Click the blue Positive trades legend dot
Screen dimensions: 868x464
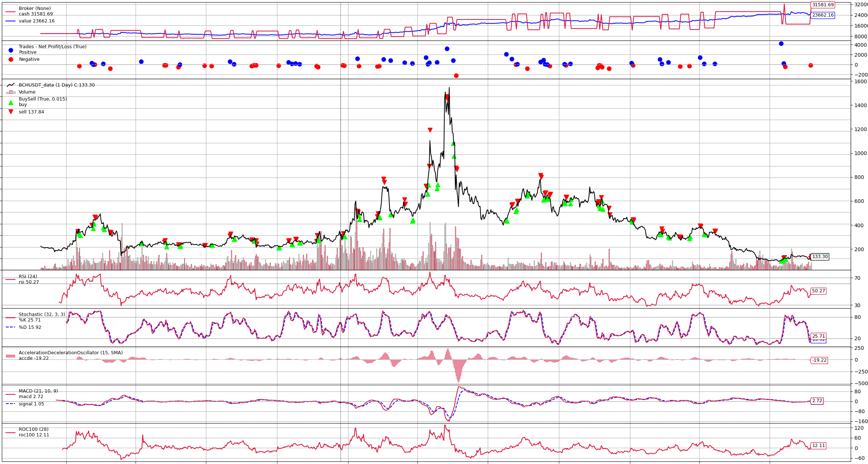point(11,50)
